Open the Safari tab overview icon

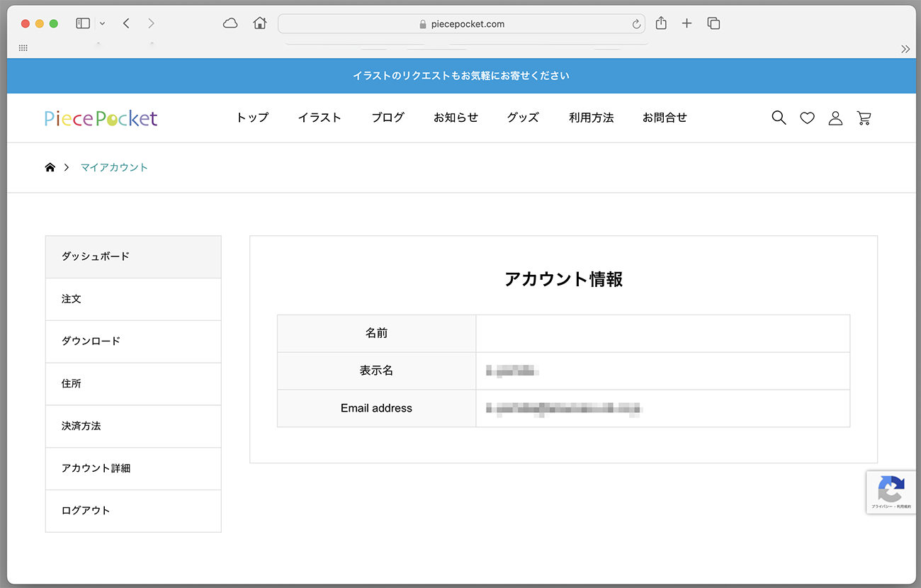(713, 23)
